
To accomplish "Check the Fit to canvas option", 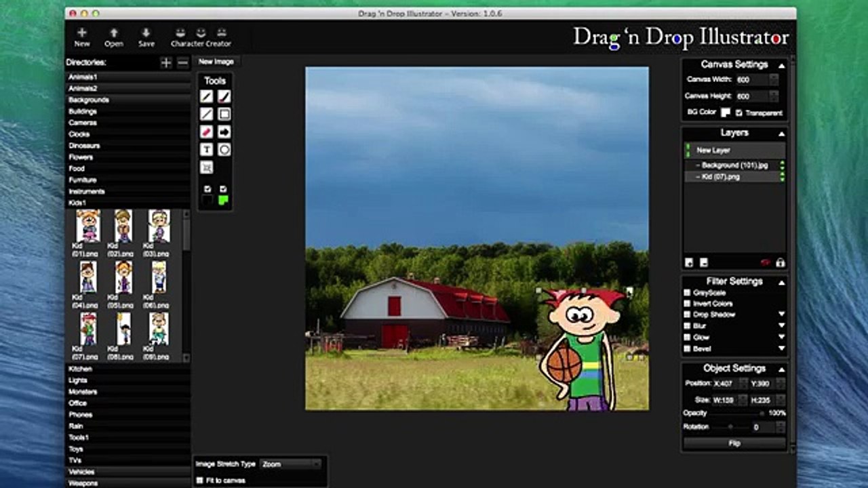I will click(x=199, y=481).
